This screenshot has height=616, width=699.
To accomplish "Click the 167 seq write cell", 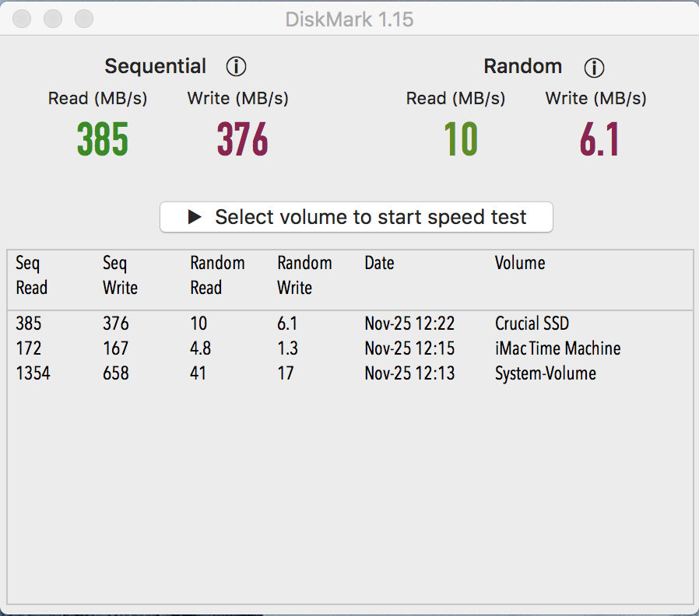I will [115, 348].
